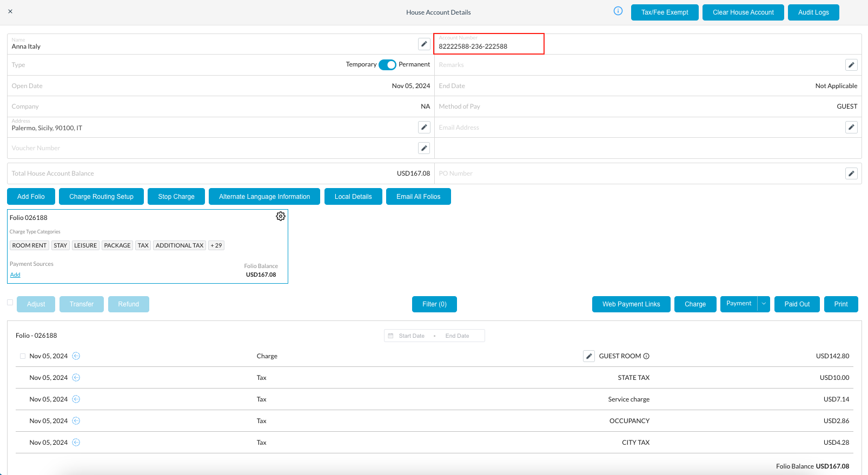This screenshot has width=868, height=475.
Task: Toggle the Temporary/Permanent account type switch
Action: (x=387, y=65)
